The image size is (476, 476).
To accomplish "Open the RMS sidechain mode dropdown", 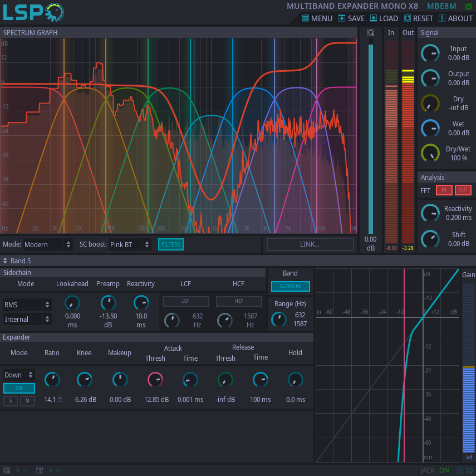I will tap(27, 305).
